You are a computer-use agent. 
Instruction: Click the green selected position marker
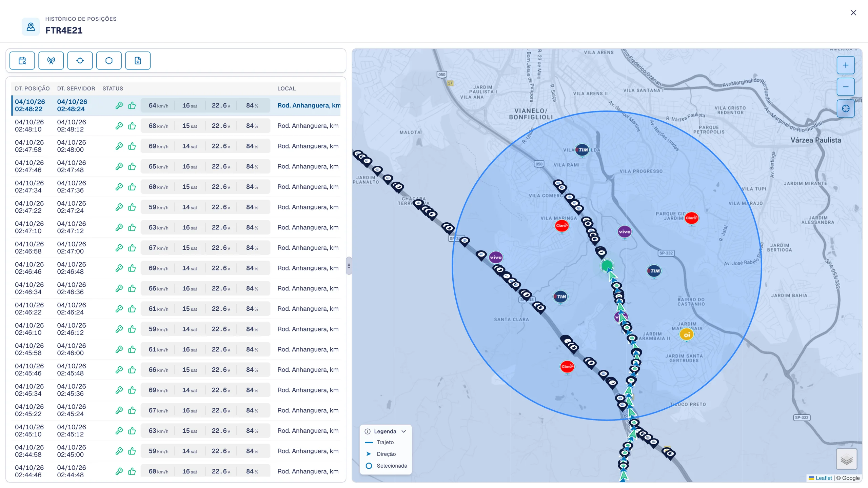[607, 265]
